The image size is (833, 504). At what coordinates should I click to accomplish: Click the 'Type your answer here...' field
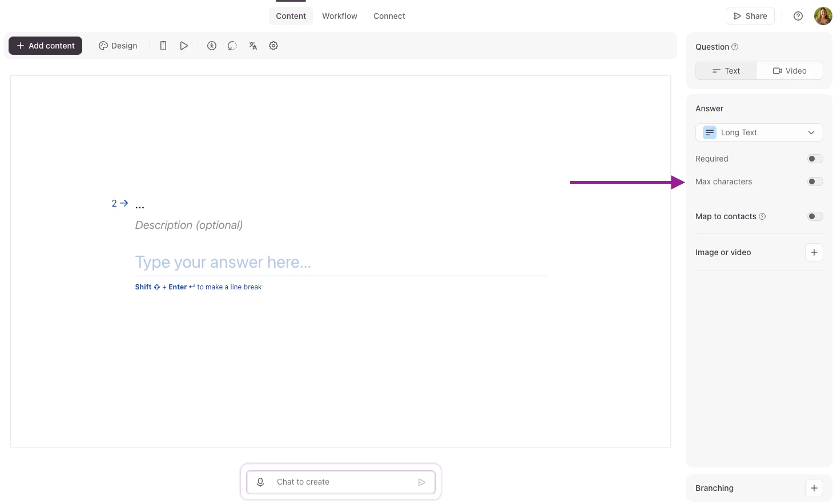[x=340, y=262]
